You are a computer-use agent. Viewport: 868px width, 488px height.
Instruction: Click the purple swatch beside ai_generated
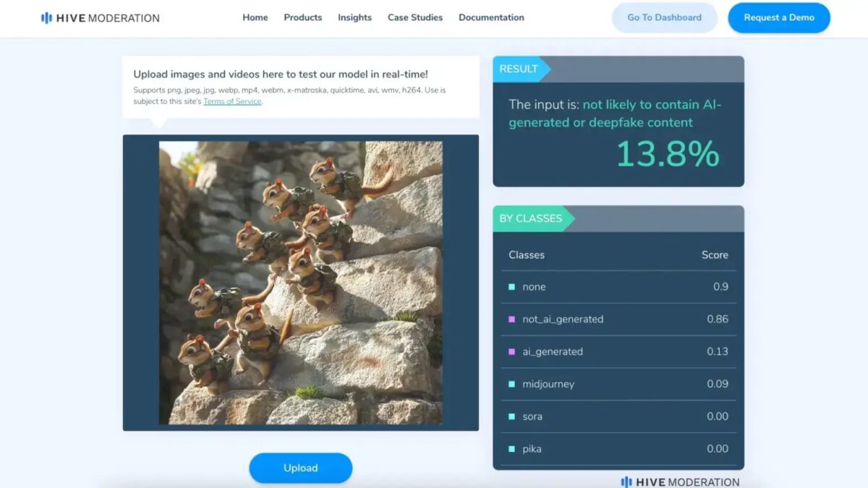tap(511, 352)
